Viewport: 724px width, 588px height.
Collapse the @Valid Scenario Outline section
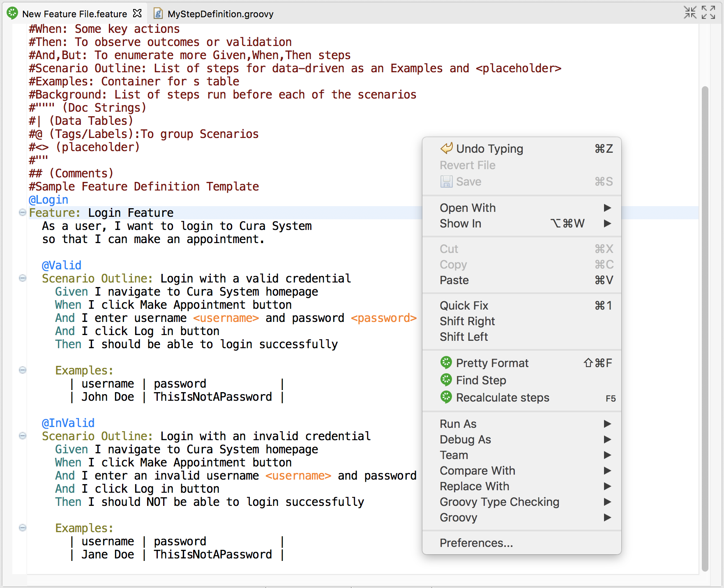(x=22, y=278)
